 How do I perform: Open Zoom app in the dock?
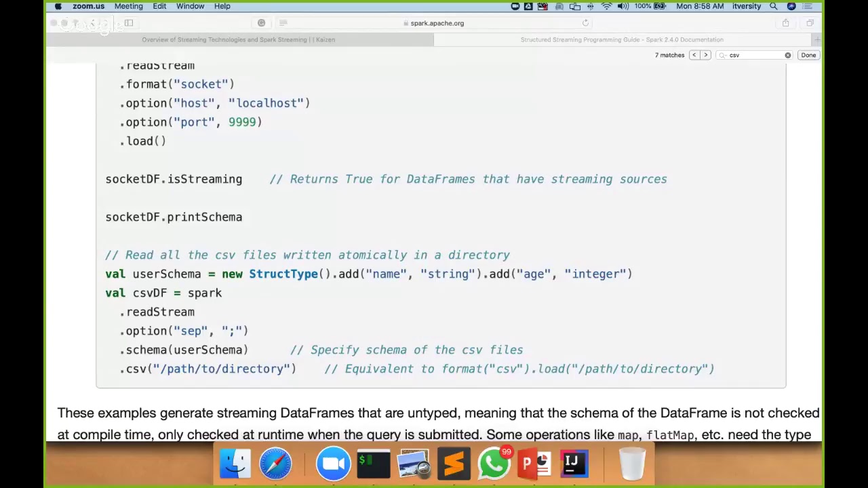pos(333,464)
